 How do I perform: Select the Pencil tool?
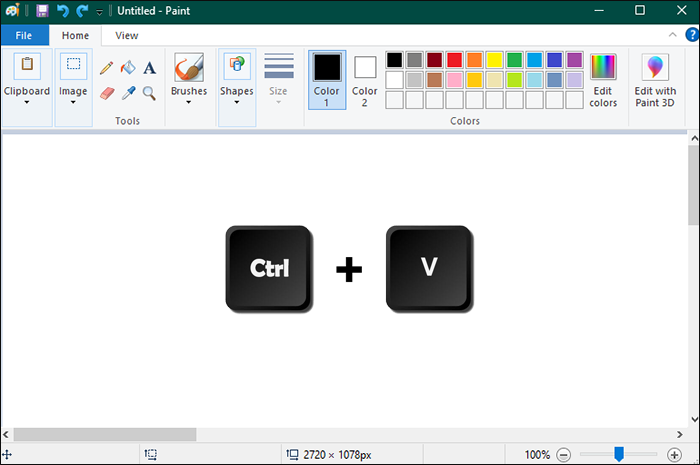click(107, 67)
